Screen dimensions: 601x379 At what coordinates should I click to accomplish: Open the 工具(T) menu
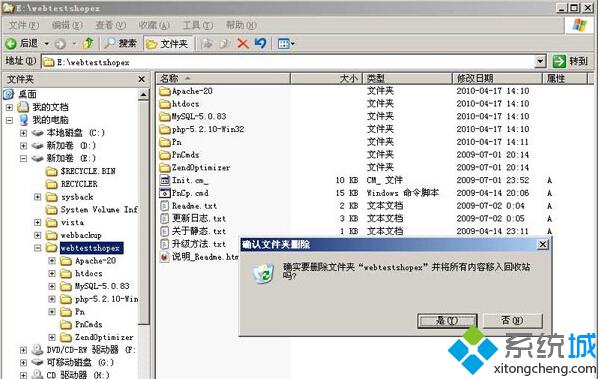198,25
